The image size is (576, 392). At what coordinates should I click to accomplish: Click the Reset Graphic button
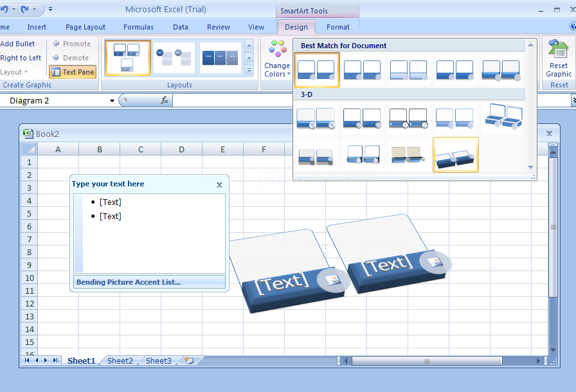pyautogui.click(x=559, y=58)
